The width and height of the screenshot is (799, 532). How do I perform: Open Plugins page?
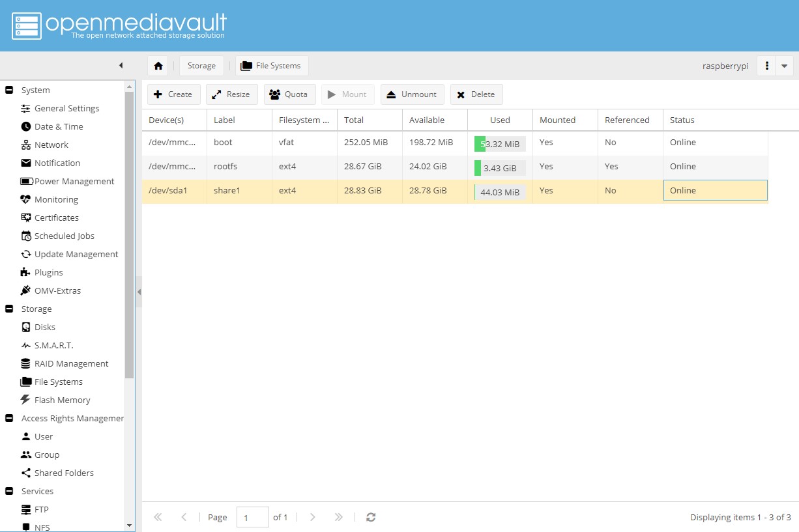click(48, 273)
